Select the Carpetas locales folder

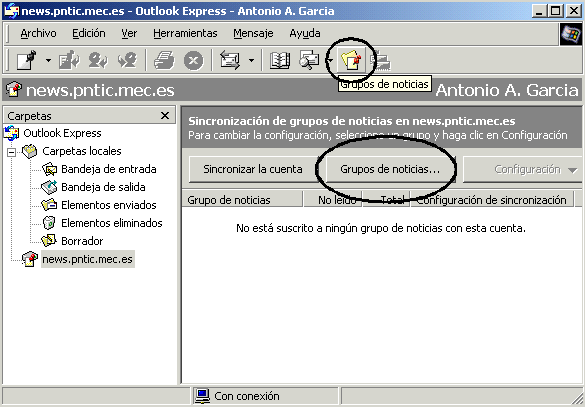click(82, 151)
